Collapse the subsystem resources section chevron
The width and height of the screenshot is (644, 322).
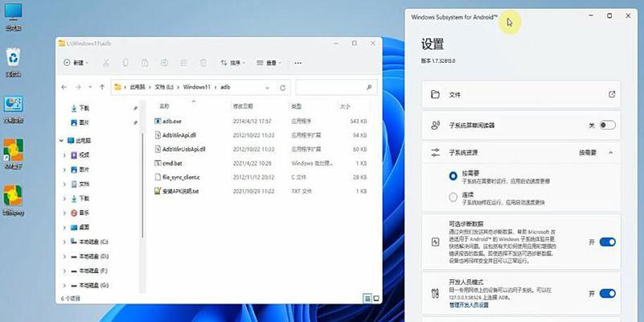click(611, 153)
